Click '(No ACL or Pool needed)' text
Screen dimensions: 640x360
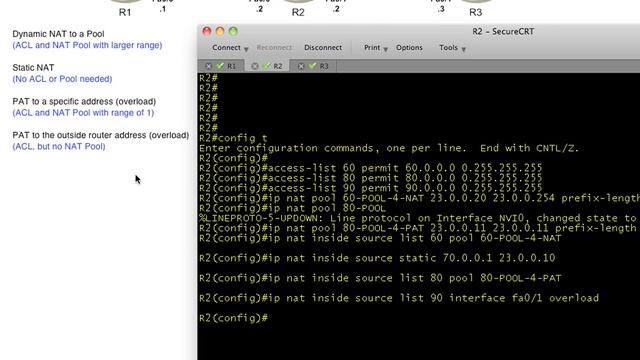(x=62, y=79)
